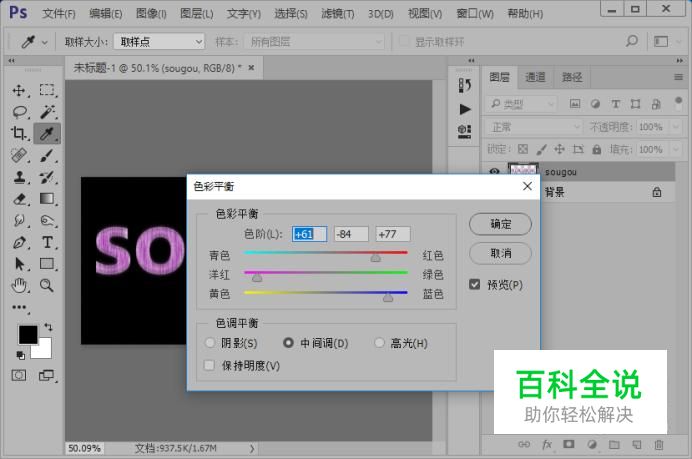Image resolution: width=692 pixels, height=459 pixels.
Task: Select the Horizontal Type tool
Action: click(47, 242)
